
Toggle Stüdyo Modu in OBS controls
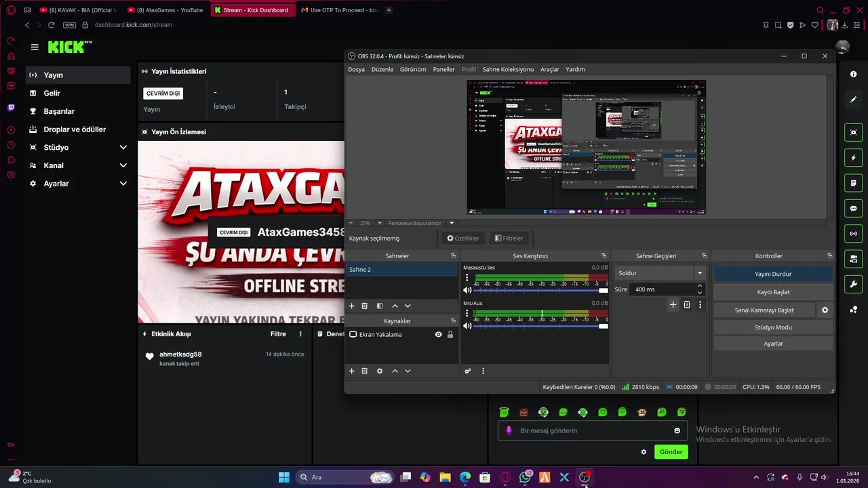[x=773, y=327]
